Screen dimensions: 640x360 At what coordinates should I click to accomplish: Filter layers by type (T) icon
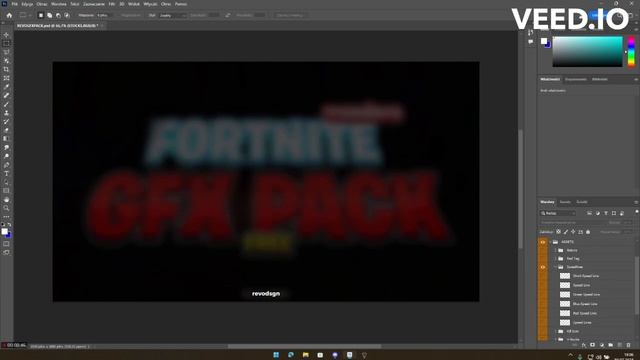(x=606, y=213)
